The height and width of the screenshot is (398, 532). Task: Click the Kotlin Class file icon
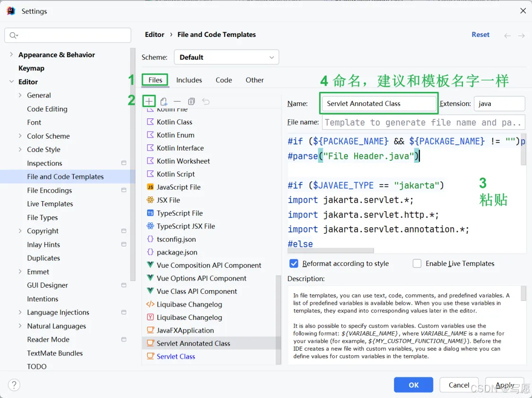tap(150, 122)
